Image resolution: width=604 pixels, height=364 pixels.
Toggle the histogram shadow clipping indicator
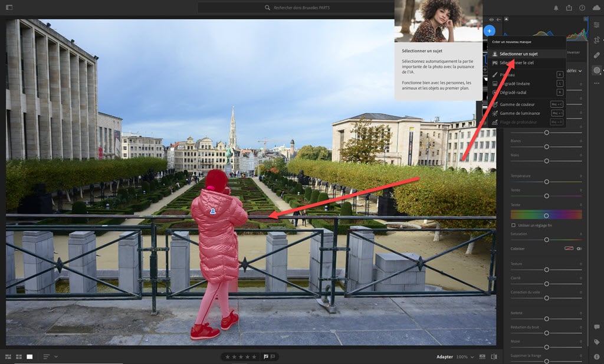pyautogui.click(x=506, y=19)
